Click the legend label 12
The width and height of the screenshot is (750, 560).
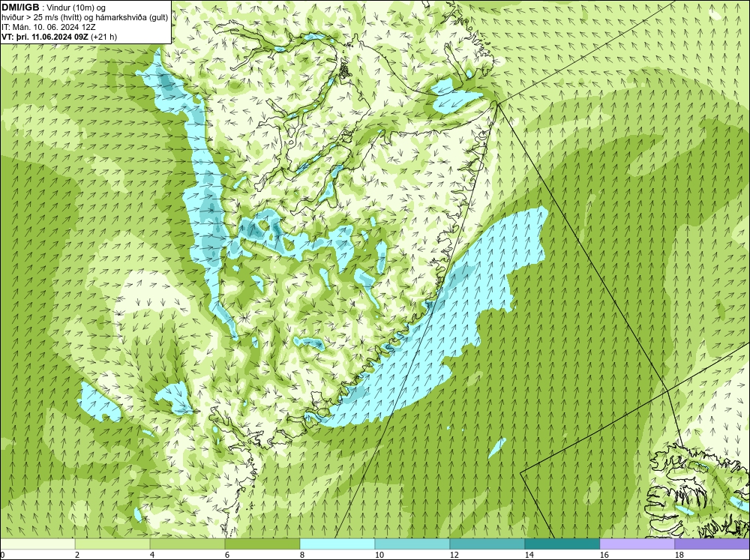(x=454, y=555)
